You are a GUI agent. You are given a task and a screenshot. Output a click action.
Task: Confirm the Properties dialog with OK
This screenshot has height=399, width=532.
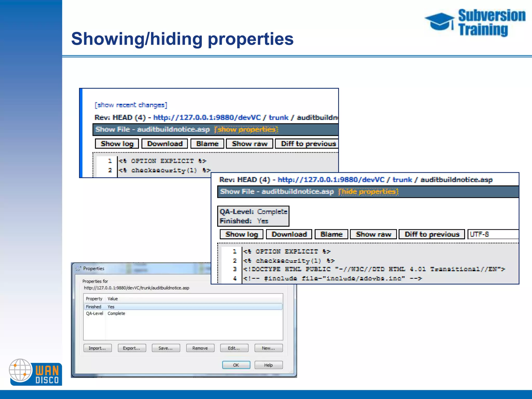(236, 365)
